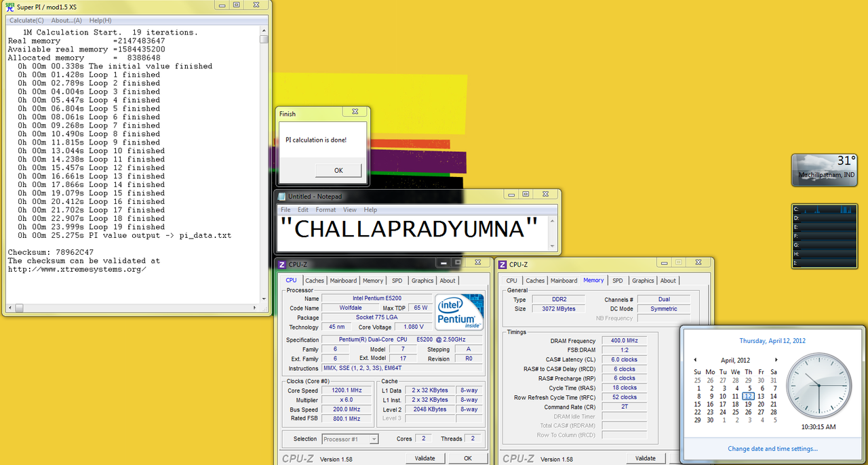Click the Super PI vertical scroll up arrow
This screenshot has width=868, height=465.
(x=264, y=31)
